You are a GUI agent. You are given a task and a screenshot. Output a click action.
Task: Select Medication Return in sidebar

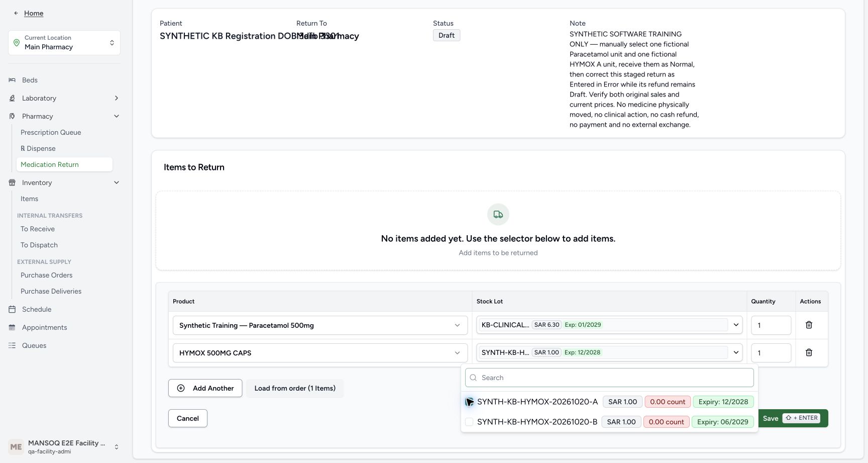pyautogui.click(x=64, y=164)
